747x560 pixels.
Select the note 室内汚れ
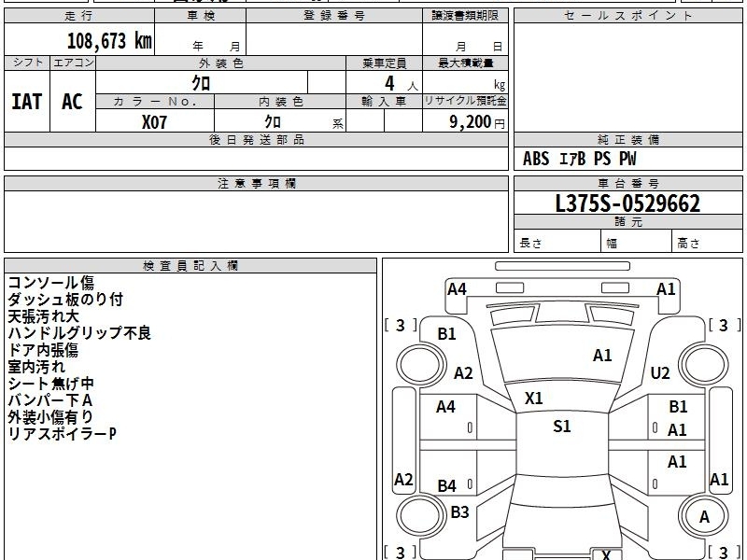click(x=36, y=367)
